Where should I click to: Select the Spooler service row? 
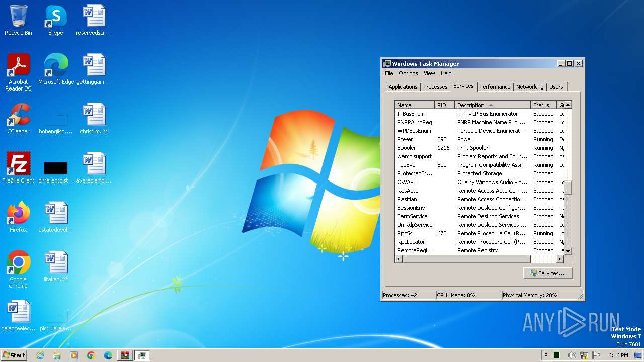479,148
